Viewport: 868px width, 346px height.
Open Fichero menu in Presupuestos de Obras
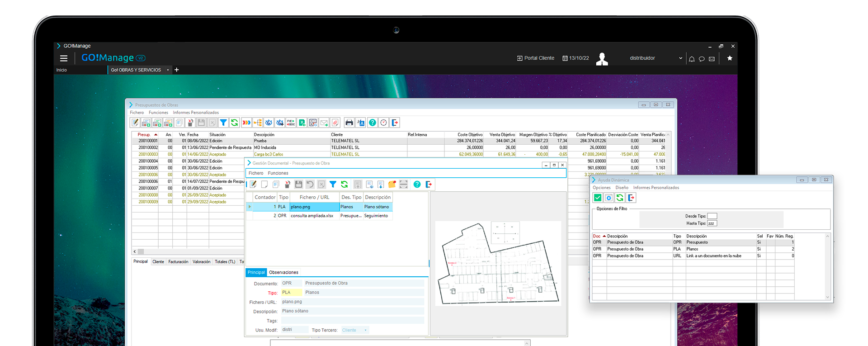point(137,113)
